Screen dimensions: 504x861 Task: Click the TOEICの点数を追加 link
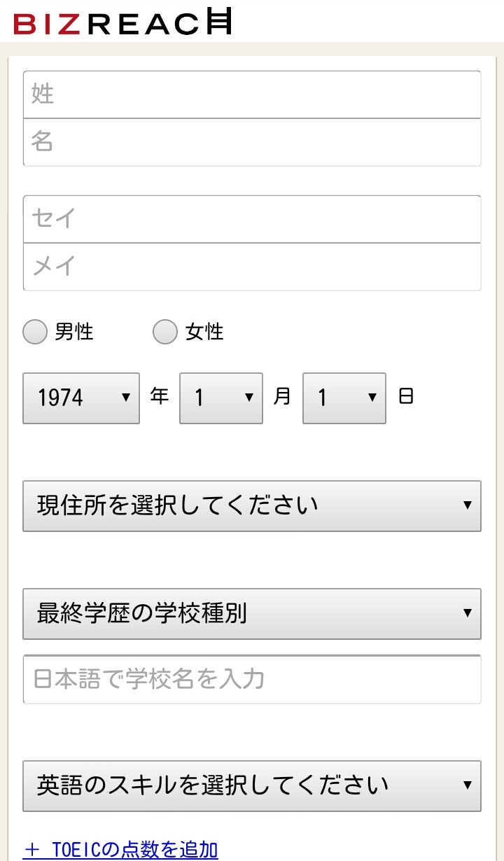point(134,850)
